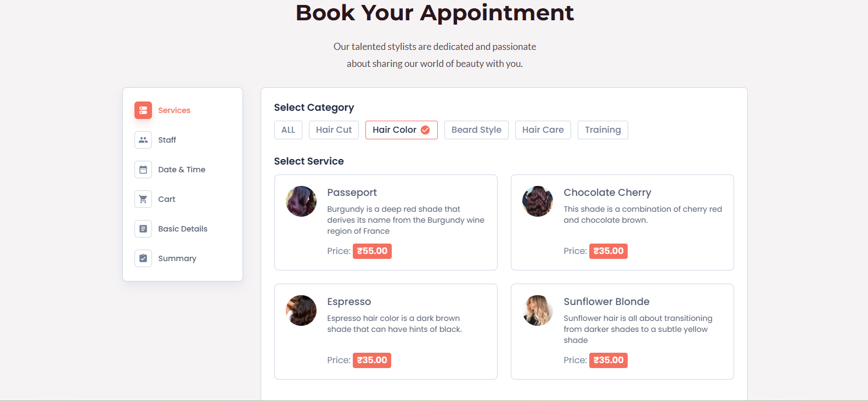Select the ALL category filter
Viewport: 868px width, 401px height.
pyautogui.click(x=288, y=130)
